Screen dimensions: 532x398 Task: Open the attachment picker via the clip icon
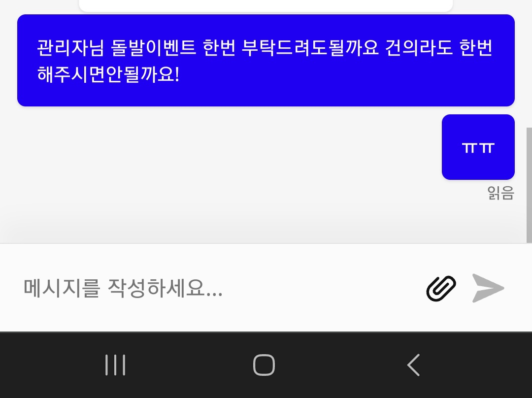[x=441, y=289]
